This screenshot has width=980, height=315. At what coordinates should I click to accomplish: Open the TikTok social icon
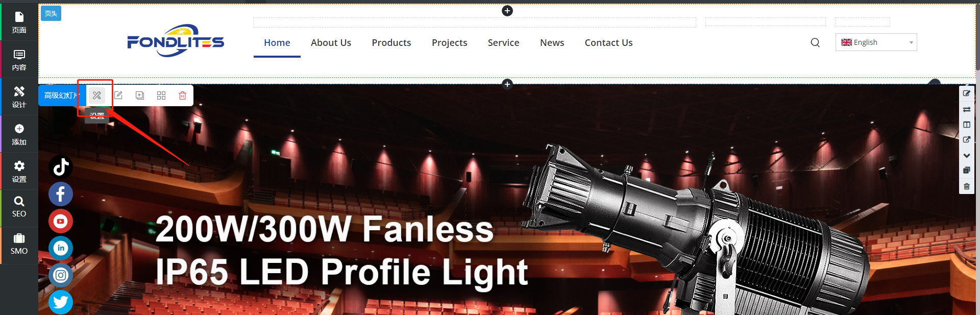61,167
